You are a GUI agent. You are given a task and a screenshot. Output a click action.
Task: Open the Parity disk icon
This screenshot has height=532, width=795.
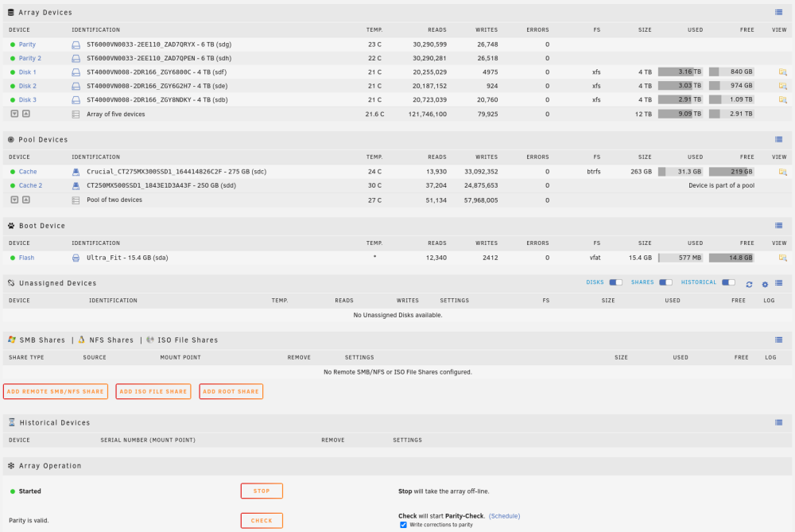point(76,45)
